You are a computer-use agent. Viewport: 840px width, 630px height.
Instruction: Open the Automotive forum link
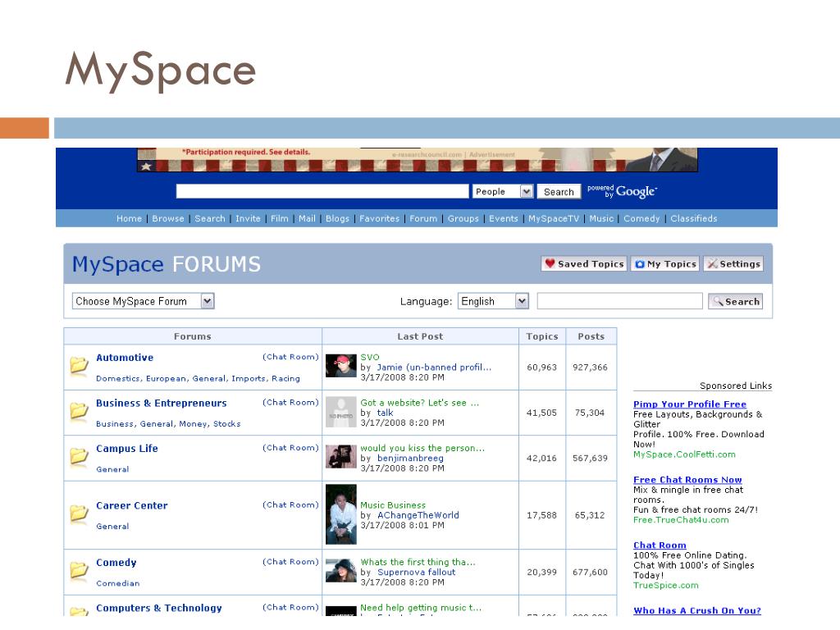(x=125, y=358)
